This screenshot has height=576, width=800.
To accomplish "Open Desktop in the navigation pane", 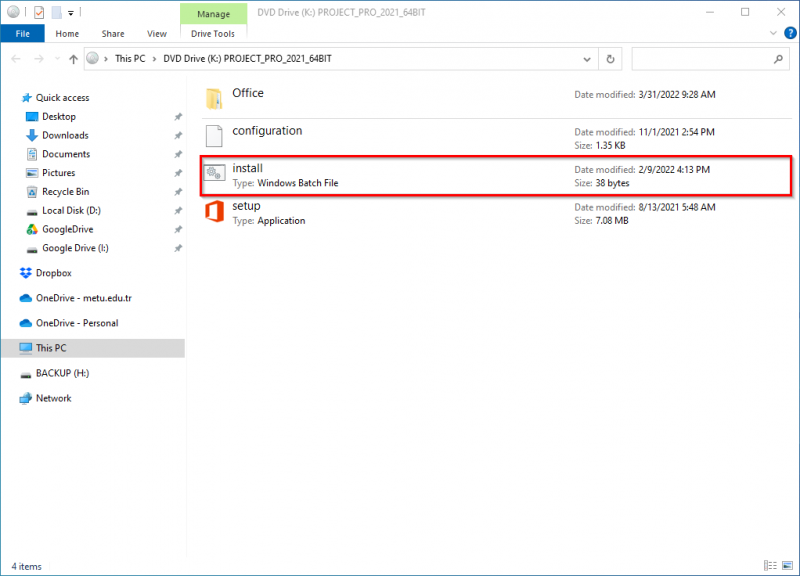I will coord(59,116).
